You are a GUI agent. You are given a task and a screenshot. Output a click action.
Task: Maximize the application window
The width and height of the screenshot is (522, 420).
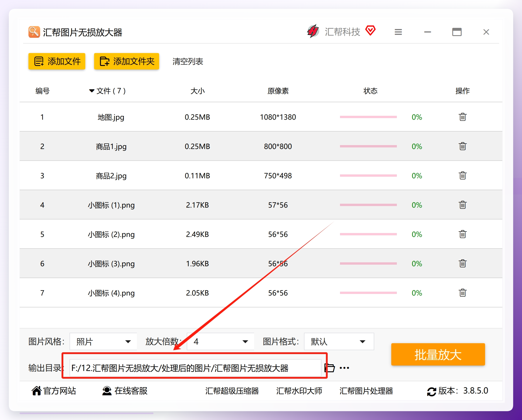[x=457, y=32]
